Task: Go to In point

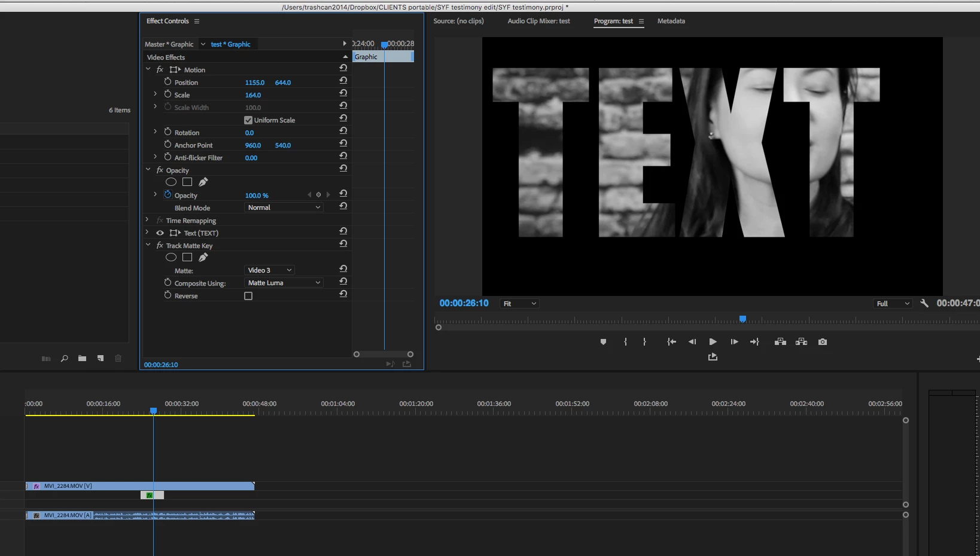Action: 671,342
